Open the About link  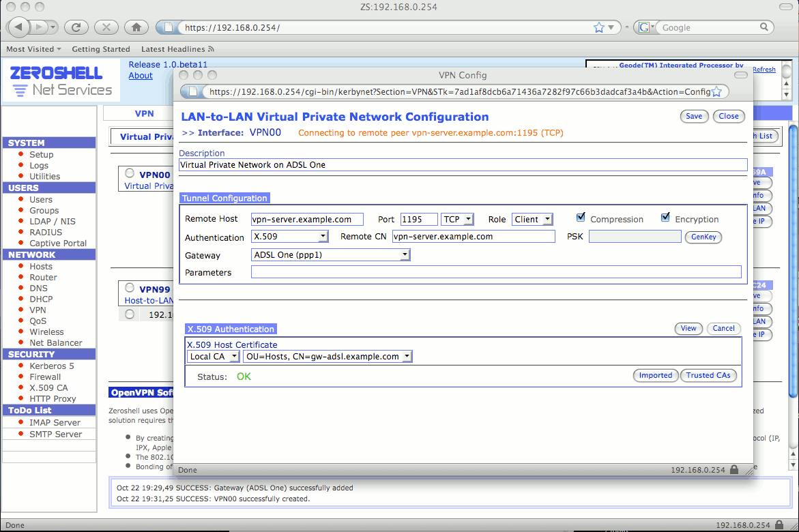(x=141, y=76)
